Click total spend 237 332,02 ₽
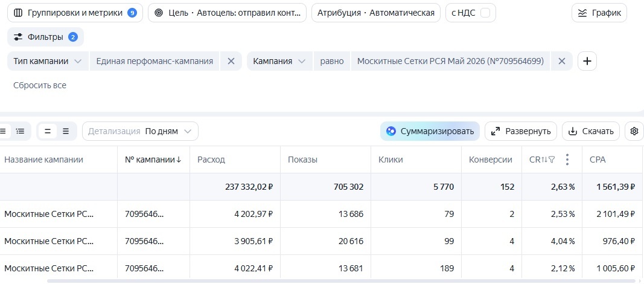Viewport: 644px width, 284px height. coord(249,187)
